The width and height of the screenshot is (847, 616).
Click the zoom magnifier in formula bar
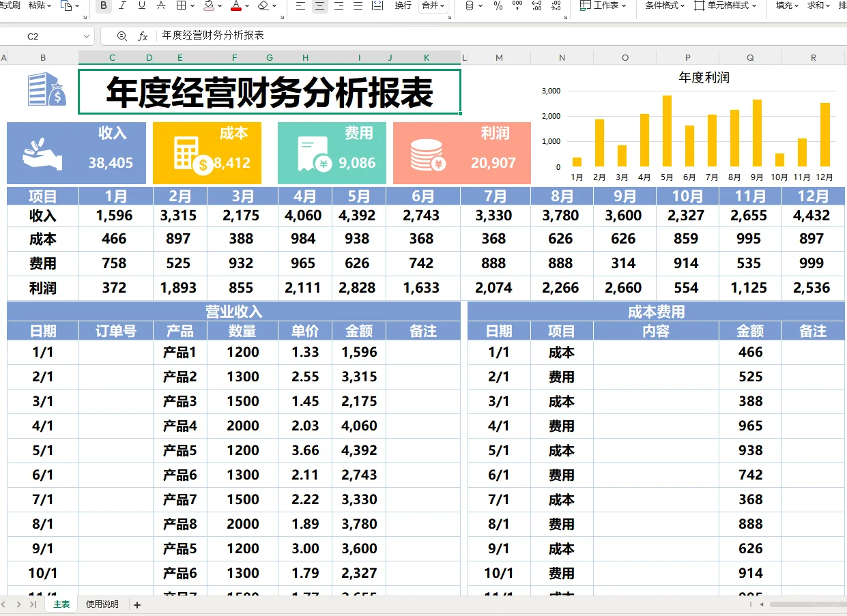(x=122, y=35)
